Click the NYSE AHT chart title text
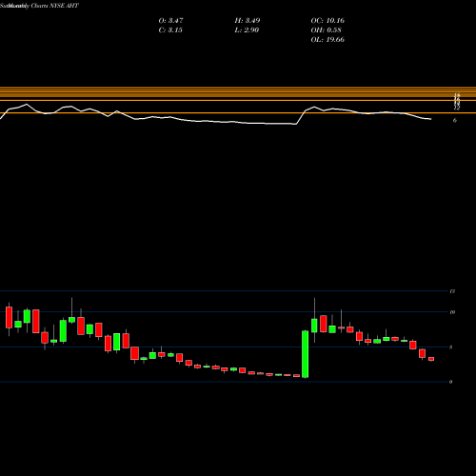This screenshot has width=476, height=476. pos(39,6)
